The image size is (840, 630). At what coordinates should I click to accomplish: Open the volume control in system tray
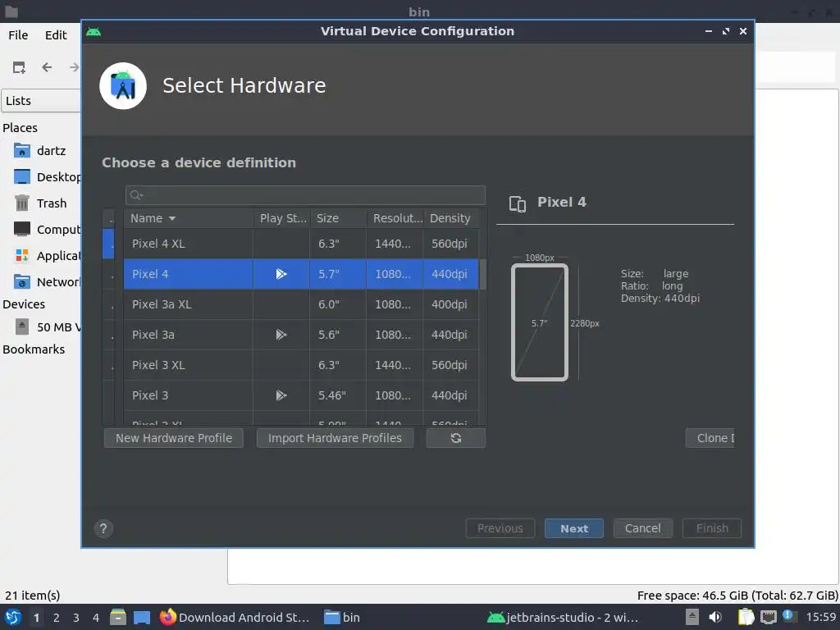pyautogui.click(x=715, y=617)
